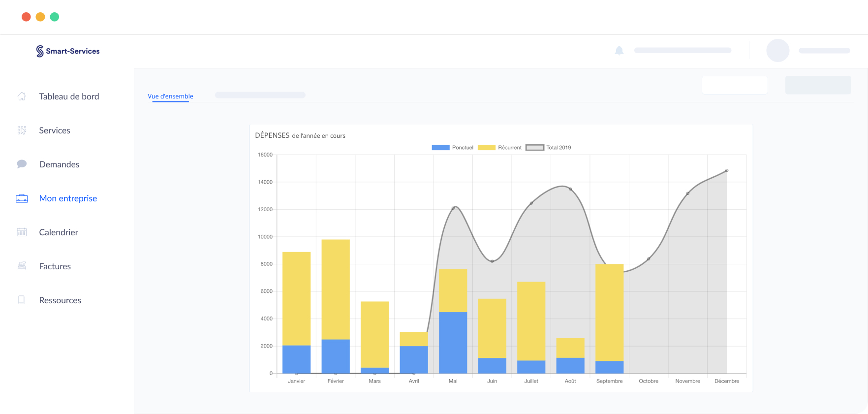Click the Septembre yellow Récurrent bar
The height and width of the screenshot is (414, 868).
609,313
